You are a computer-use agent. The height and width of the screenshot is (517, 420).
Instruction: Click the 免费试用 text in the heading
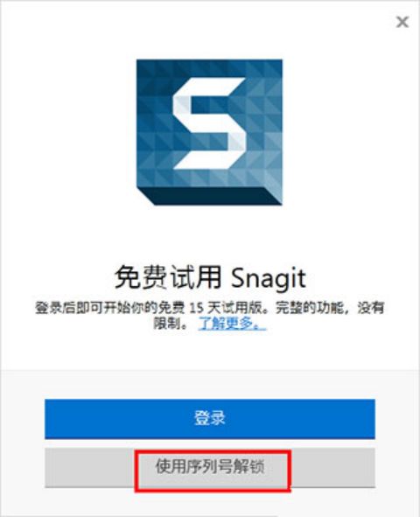click(168, 278)
